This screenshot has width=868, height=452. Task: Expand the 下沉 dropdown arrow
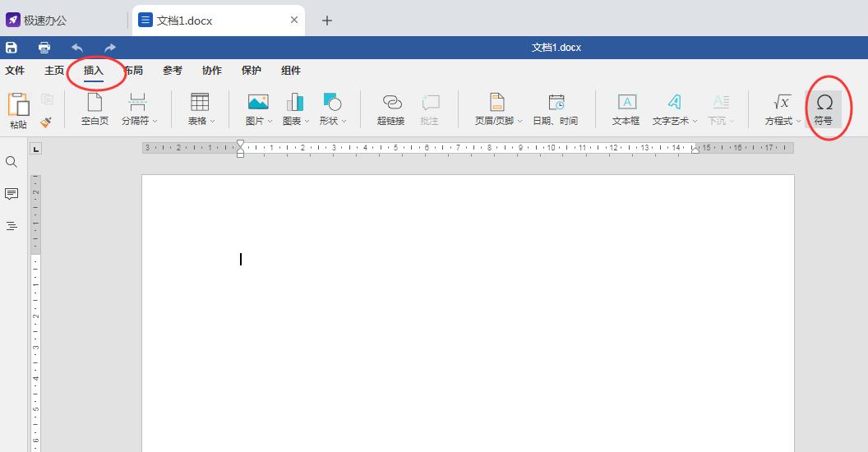(732, 121)
